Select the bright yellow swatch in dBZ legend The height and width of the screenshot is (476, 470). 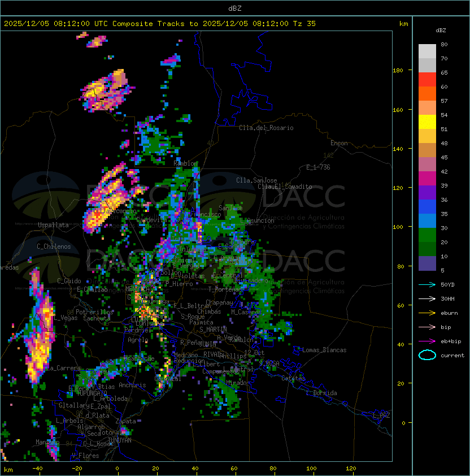tap(427, 122)
